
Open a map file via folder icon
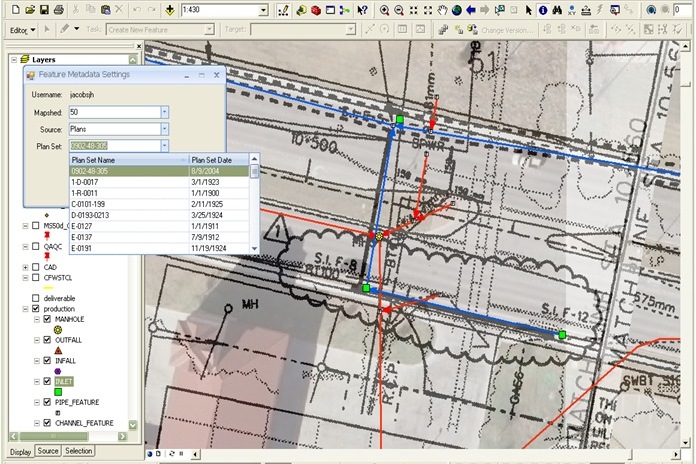point(30,9)
